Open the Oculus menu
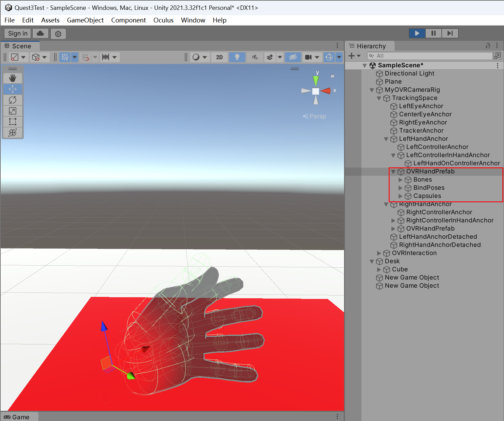504x421 pixels. 163,20
